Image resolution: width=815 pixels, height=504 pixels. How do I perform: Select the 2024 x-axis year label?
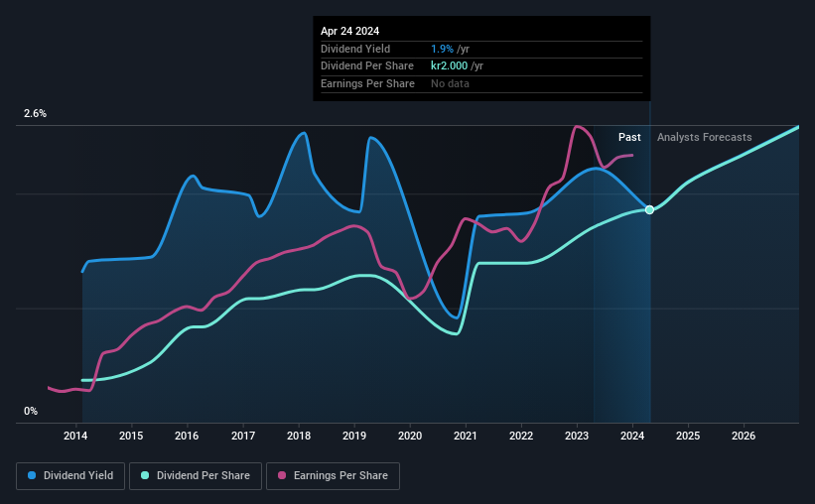point(632,436)
